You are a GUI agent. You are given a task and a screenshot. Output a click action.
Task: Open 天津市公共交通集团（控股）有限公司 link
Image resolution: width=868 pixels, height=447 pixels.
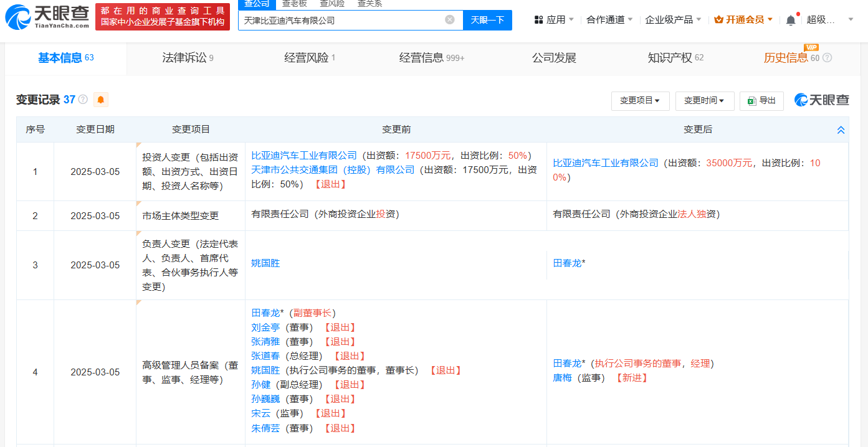333,169
